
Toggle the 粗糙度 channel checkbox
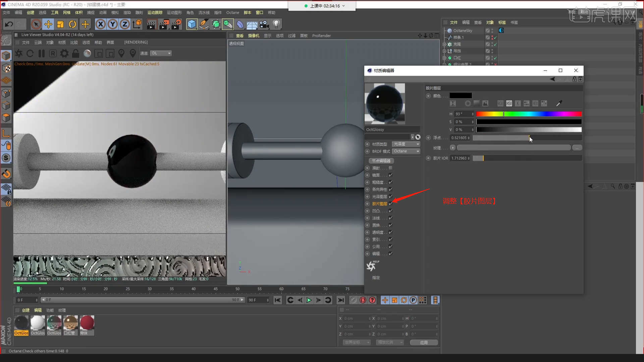click(390, 182)
